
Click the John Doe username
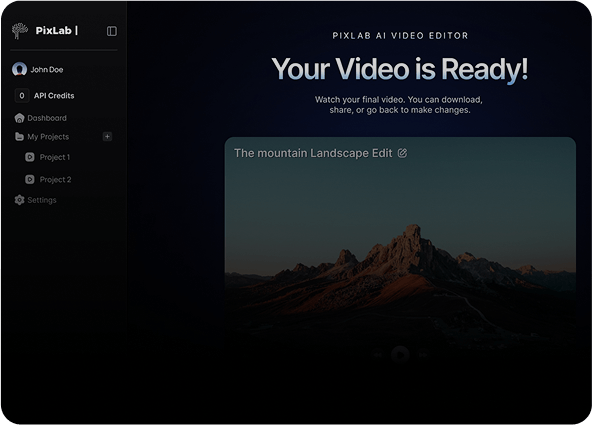point(47,69)
